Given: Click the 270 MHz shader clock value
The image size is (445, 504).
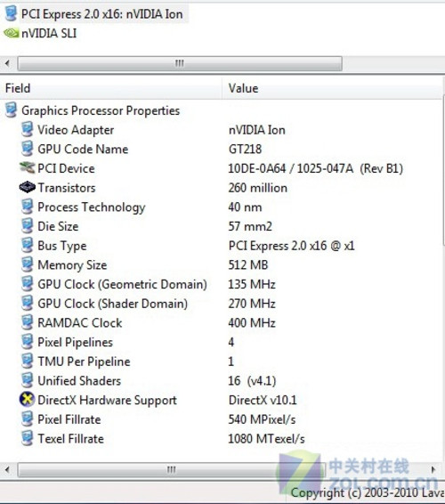Looking at the screenshot, I should click(x=252, y=304).
